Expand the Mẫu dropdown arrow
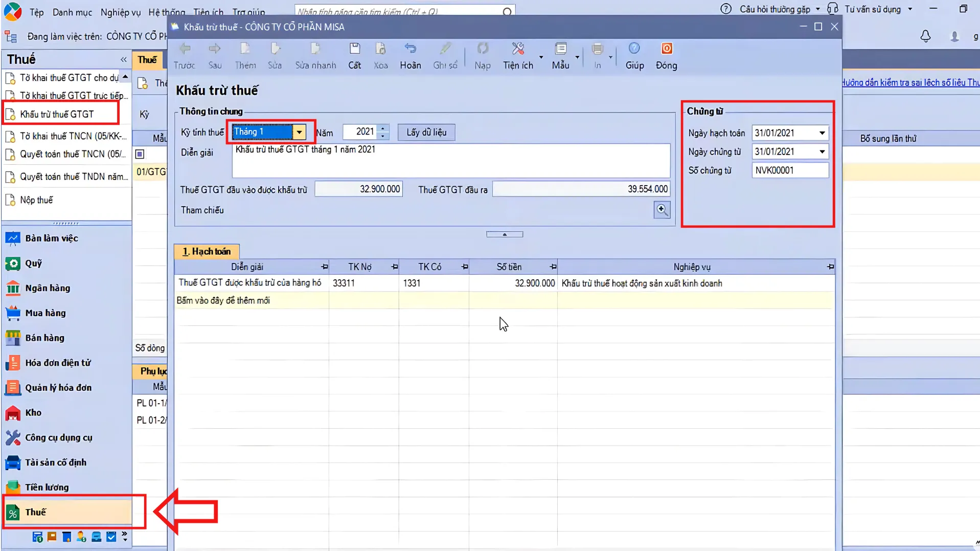This screenshot has height=551, width=980. point(577,57)
